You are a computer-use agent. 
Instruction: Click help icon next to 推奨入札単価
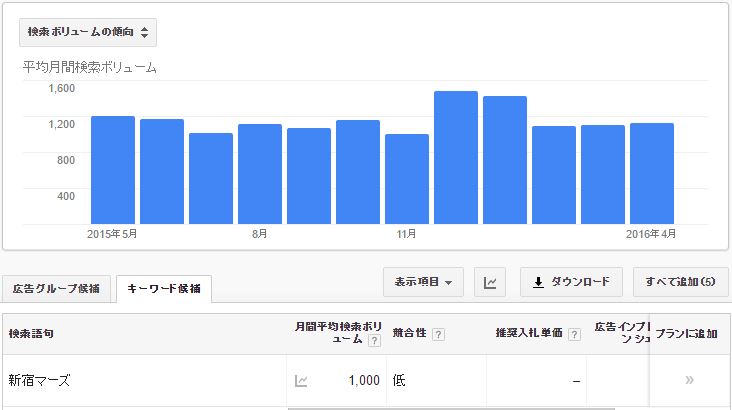point(575,334)
